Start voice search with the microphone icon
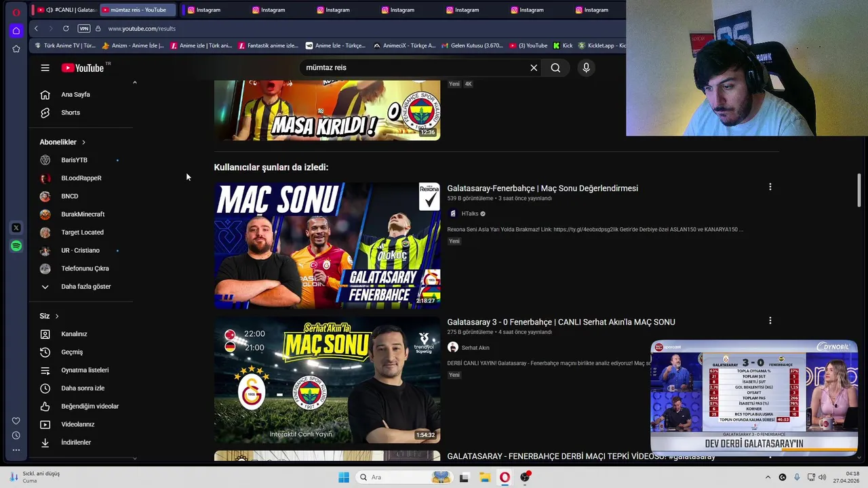The height and width of the screenshot is (488, 868). (587, 68)
